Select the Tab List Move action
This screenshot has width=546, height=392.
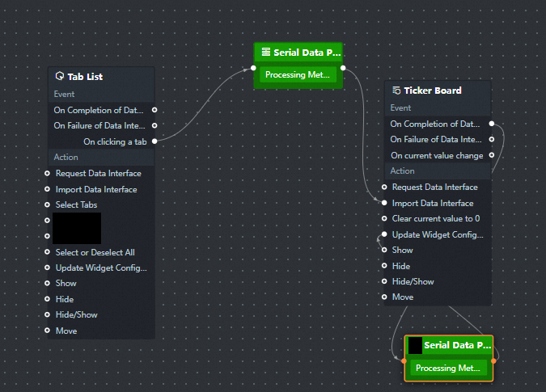66,331
